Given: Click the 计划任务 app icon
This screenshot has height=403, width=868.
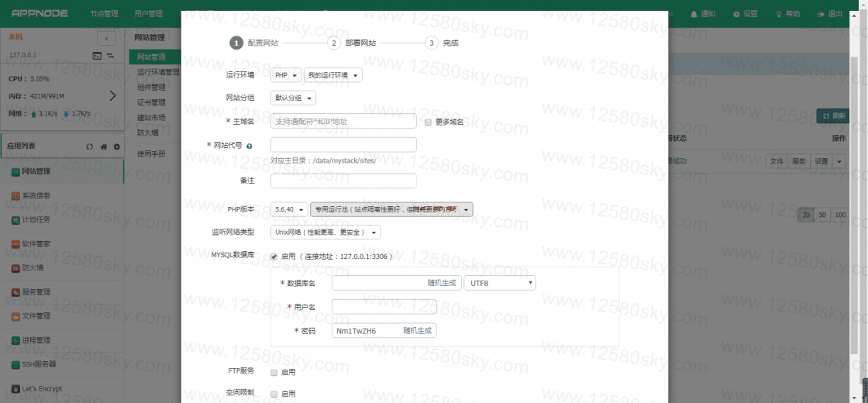Looking at the screenshot, I should (16, 220).
